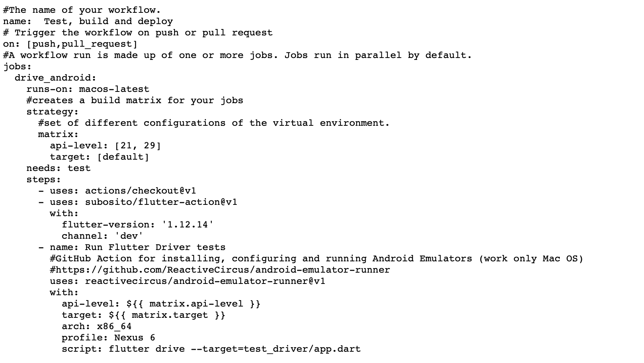Place cursor on 'drive_android:' job name
Image resolution: width=644 pixels, height=363 pixels.
coord(56,78)
